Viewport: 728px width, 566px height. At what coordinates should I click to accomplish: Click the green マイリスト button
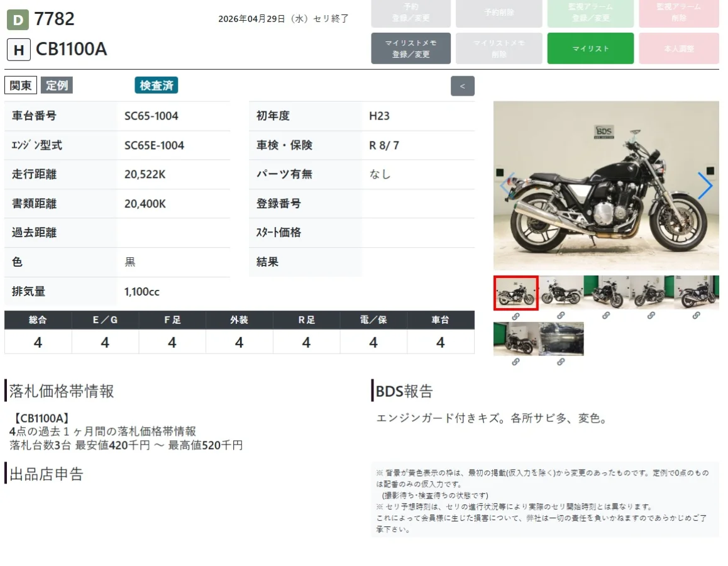590,48
